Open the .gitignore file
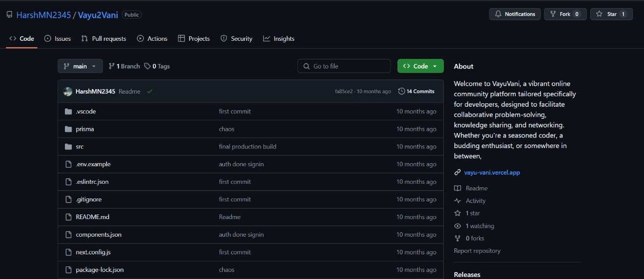 89,199
